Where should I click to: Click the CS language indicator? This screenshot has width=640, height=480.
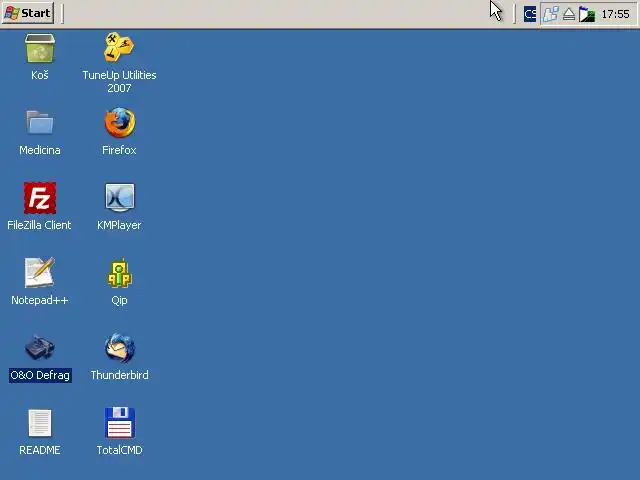point(530,15)
